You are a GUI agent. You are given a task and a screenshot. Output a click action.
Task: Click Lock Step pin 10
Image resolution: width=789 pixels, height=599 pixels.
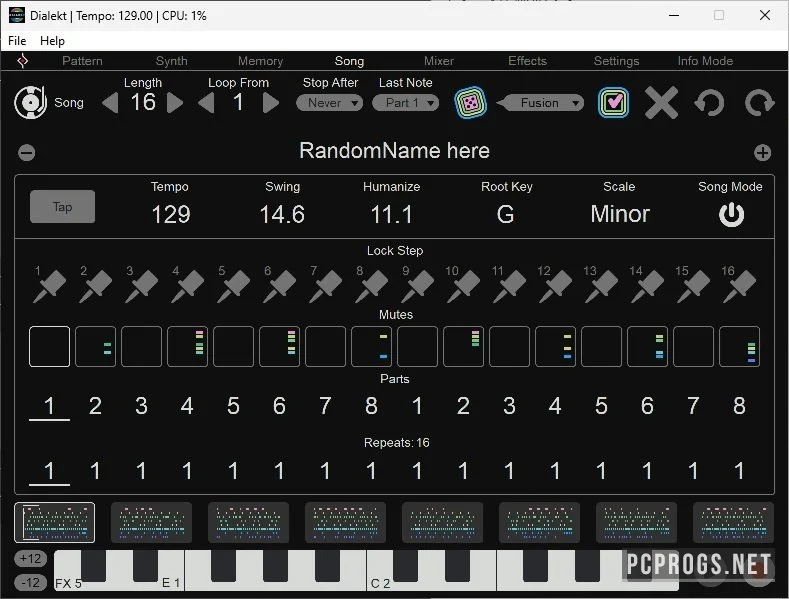tap(463, 286)
